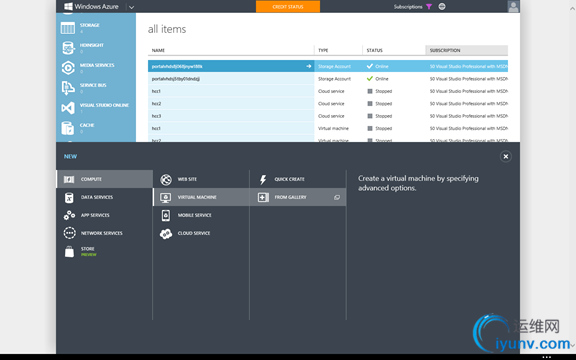The image size is (576, 360).
Task: Click the Windows Azure logo
Action: coord(91,7)
